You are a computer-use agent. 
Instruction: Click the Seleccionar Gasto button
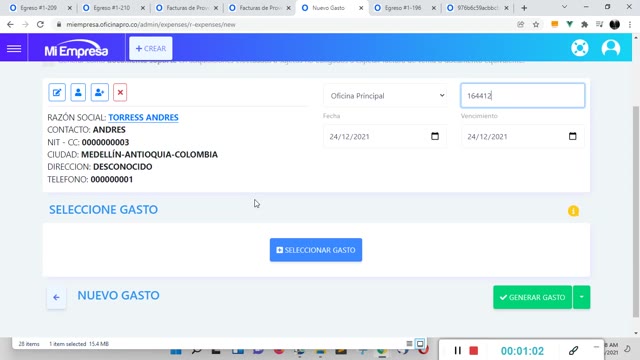click(x=316, y=250)
